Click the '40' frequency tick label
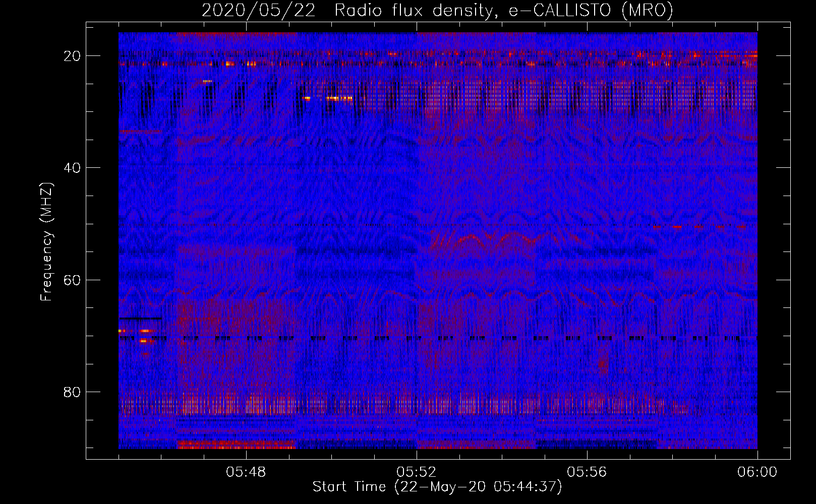The image size is (816, 504). 73,168
